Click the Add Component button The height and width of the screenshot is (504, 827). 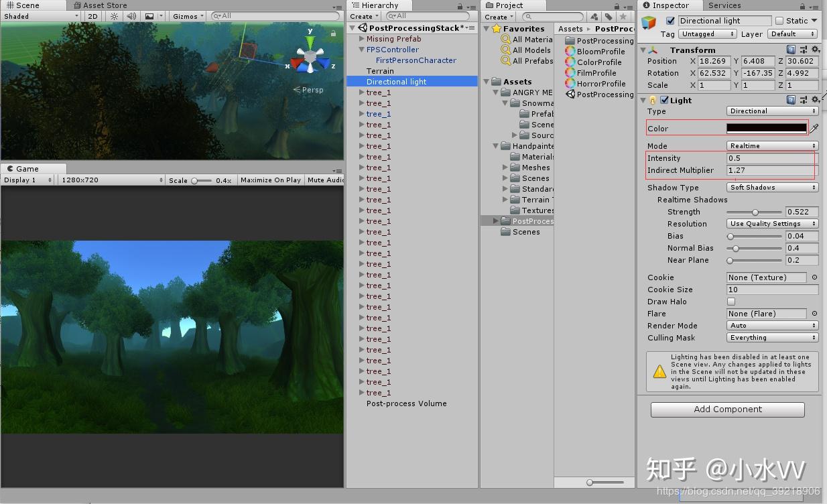726,409
